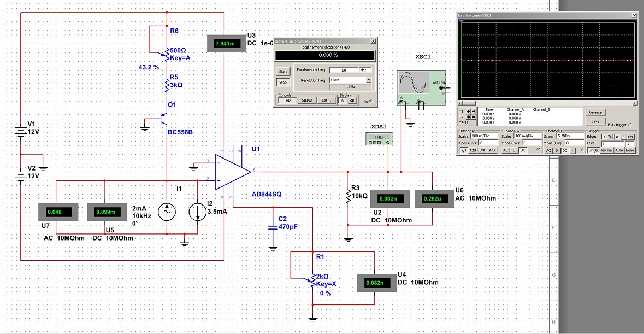Image resolution: width=644 pixels, height=334 pixels.
Task: Select Single trigger mode
Action: click(x=594, y=150)
